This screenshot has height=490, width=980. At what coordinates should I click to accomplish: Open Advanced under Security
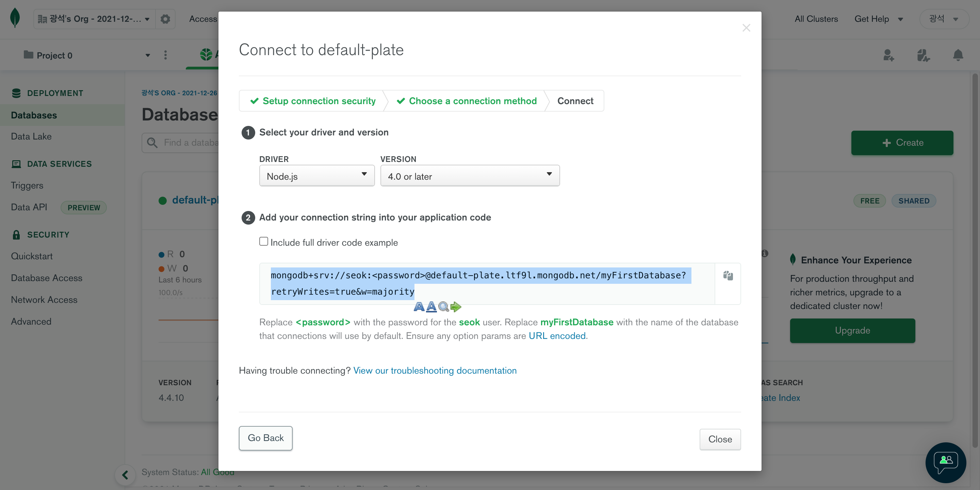pos(31,322)
